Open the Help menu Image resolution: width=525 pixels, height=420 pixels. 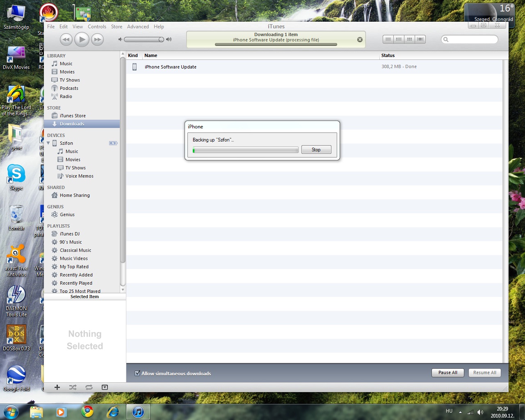[x=159, y=27]
